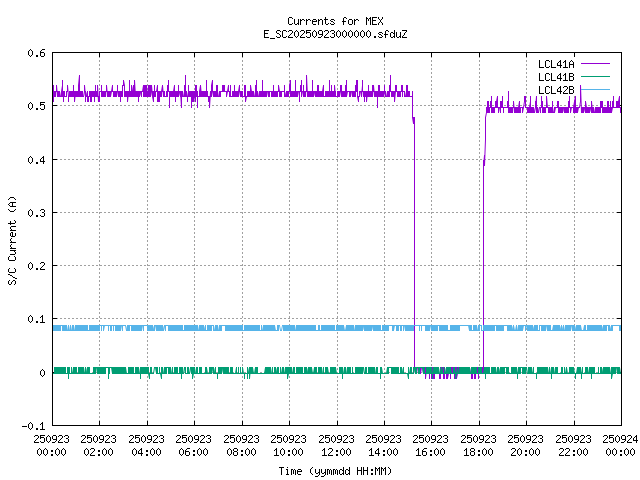The image size is (640, 480).
Task: Click the purple vertical drop line after 14:00
Action: [414, 250]
